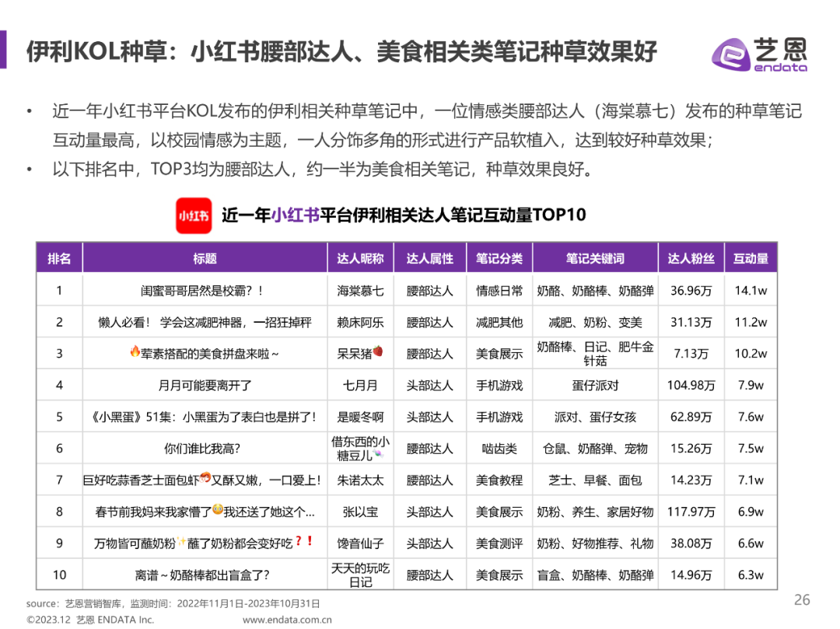Click keywords 减肥、奶粉、变美

(x=595, y=322)
